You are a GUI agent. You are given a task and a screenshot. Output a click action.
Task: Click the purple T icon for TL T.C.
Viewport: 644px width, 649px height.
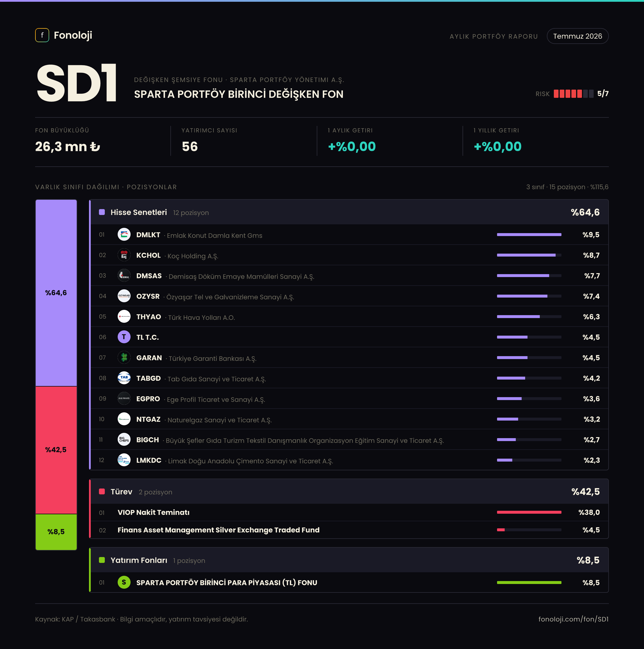pos(124,337)
